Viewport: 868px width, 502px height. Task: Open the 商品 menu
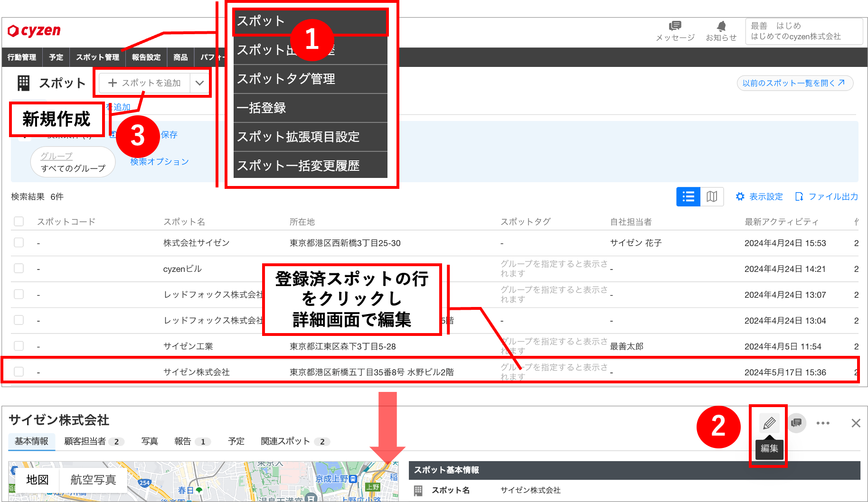[180, 57]
